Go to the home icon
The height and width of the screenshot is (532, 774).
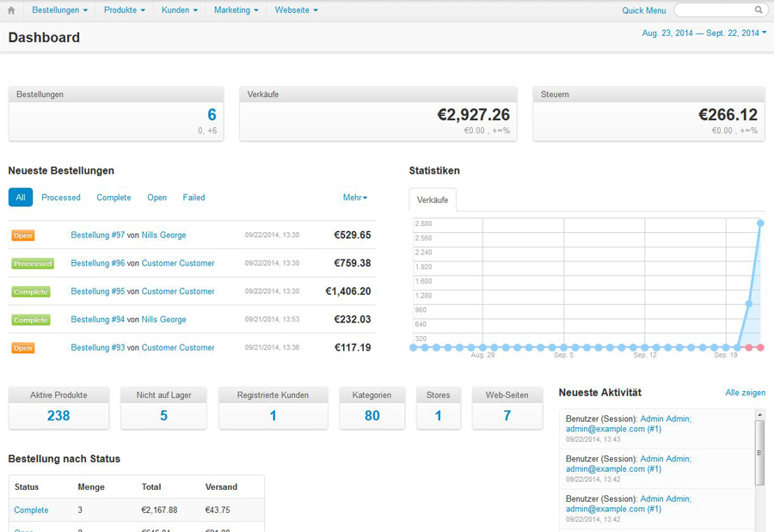(x=11, y=9)
